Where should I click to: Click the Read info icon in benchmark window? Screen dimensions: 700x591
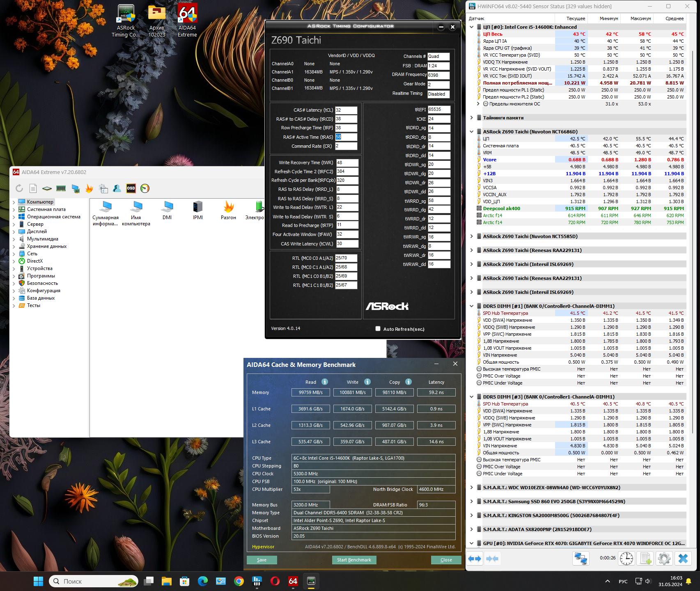(325, 382)
